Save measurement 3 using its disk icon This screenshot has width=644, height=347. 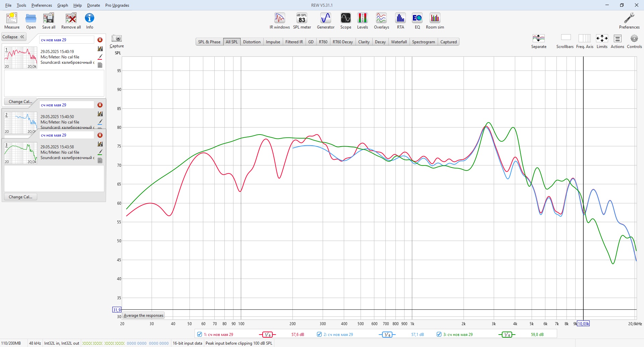[100, 144]
